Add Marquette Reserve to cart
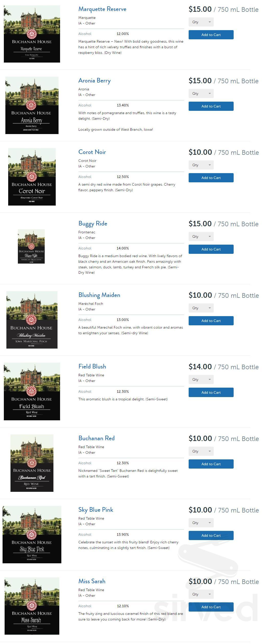 [x=211, y=35]
